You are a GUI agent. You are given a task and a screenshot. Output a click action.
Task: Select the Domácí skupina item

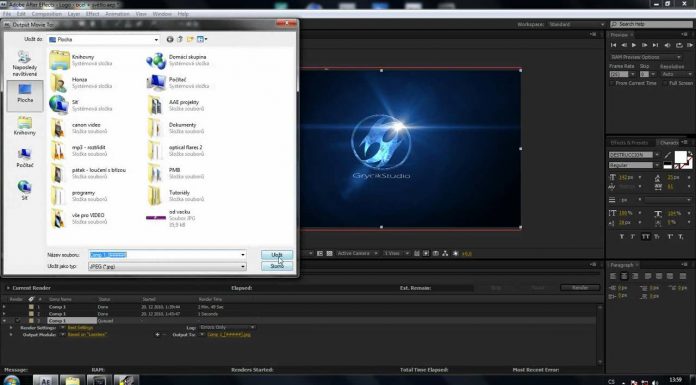tap(178, 60)
